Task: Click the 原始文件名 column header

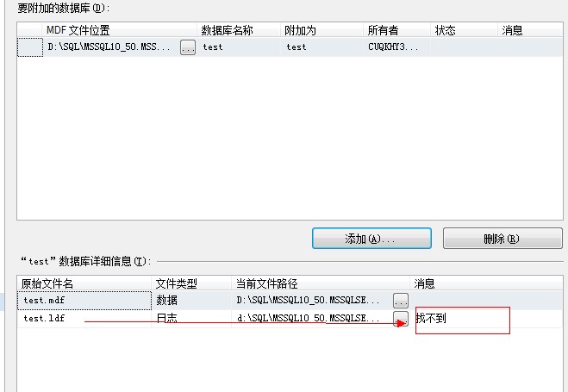Action: [48, 283]
